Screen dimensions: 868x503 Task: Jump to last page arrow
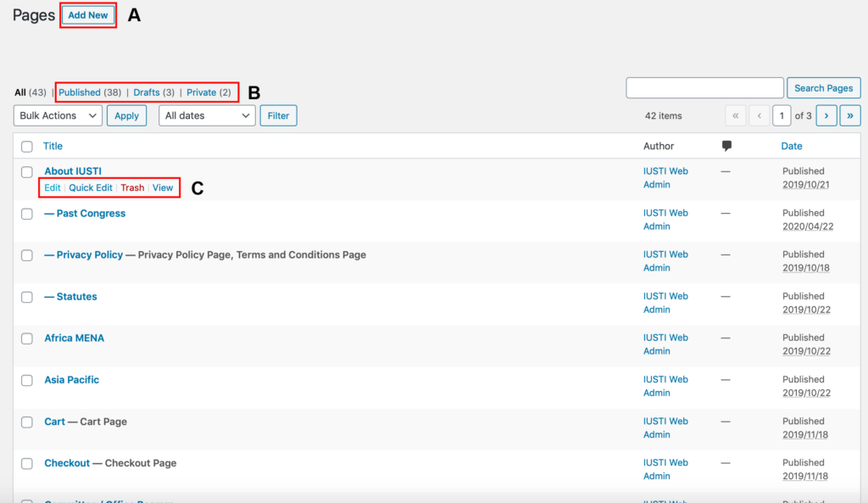(x=849, y=115)
